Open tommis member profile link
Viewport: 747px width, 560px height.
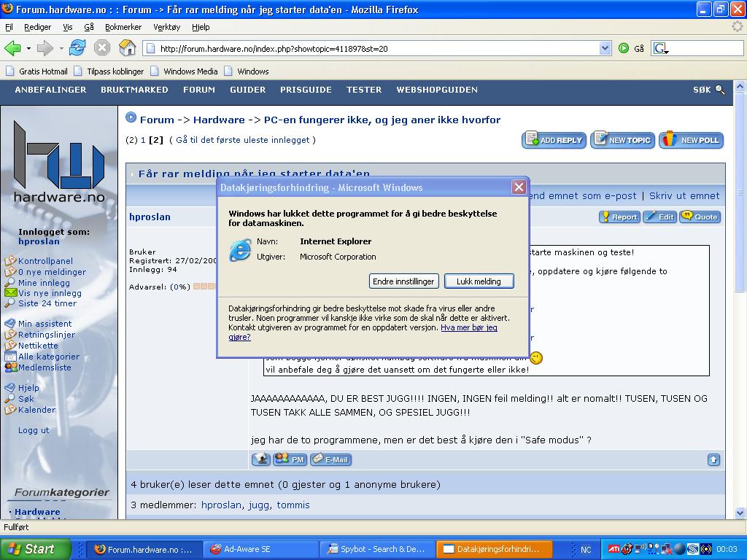point(293,505)
